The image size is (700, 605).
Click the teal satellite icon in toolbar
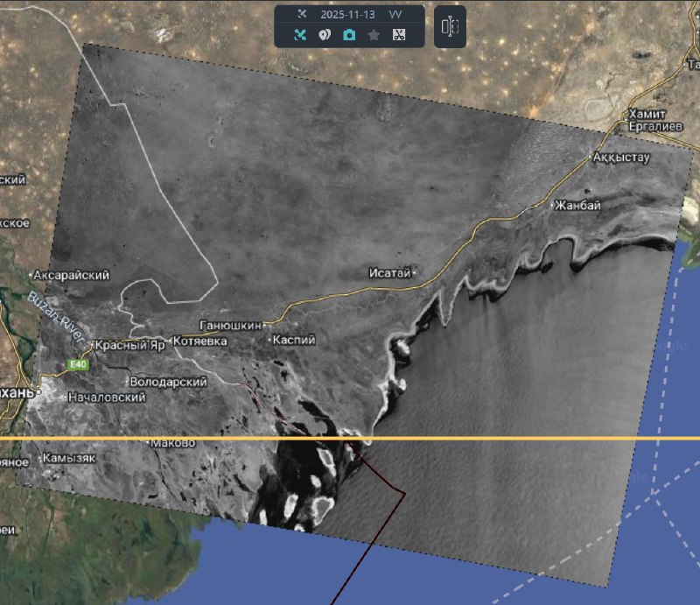pos(300,35)
